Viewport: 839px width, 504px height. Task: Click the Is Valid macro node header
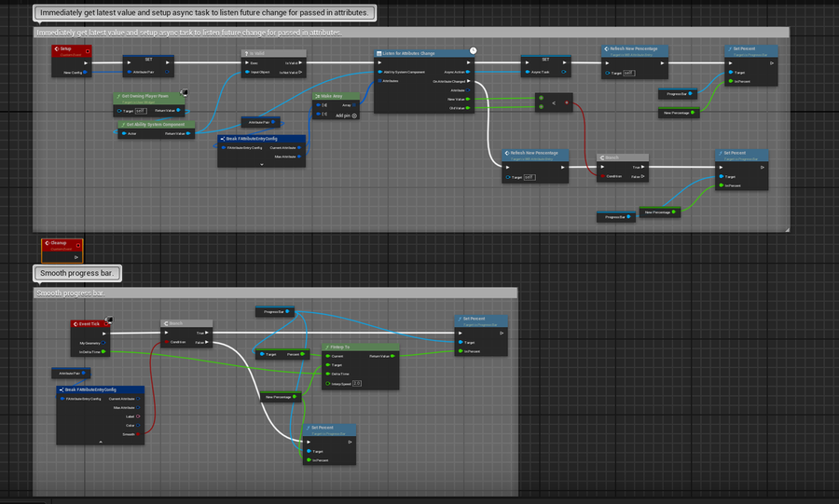click(273, 53)
